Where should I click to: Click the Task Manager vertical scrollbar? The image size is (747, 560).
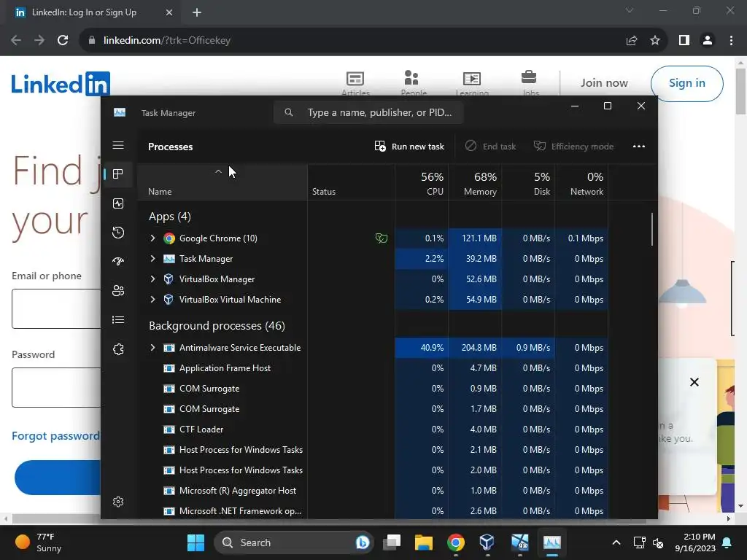651,230
